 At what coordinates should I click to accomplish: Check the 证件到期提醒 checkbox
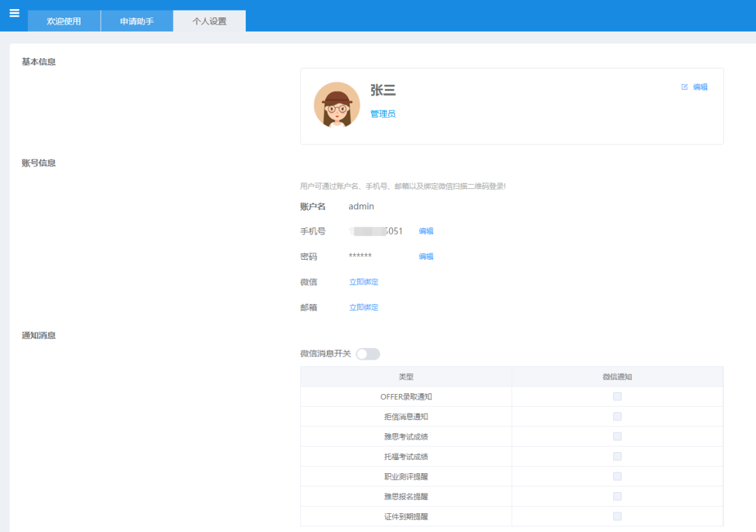[617, 517]
